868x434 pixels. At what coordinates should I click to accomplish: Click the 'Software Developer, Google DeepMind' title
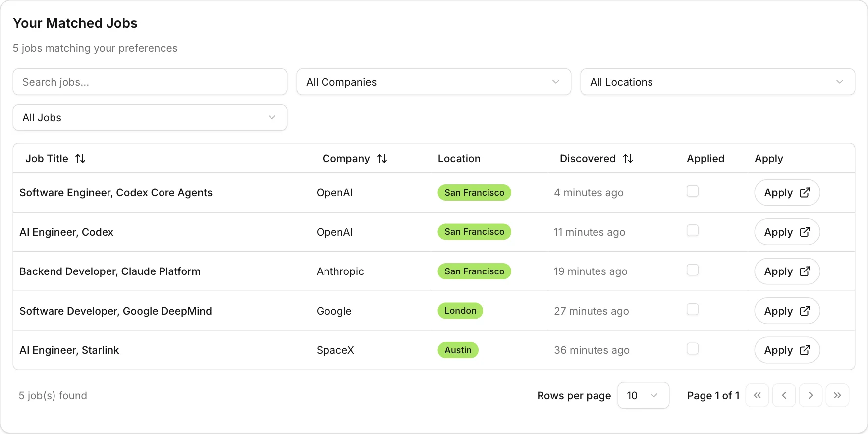pos(115,311)
